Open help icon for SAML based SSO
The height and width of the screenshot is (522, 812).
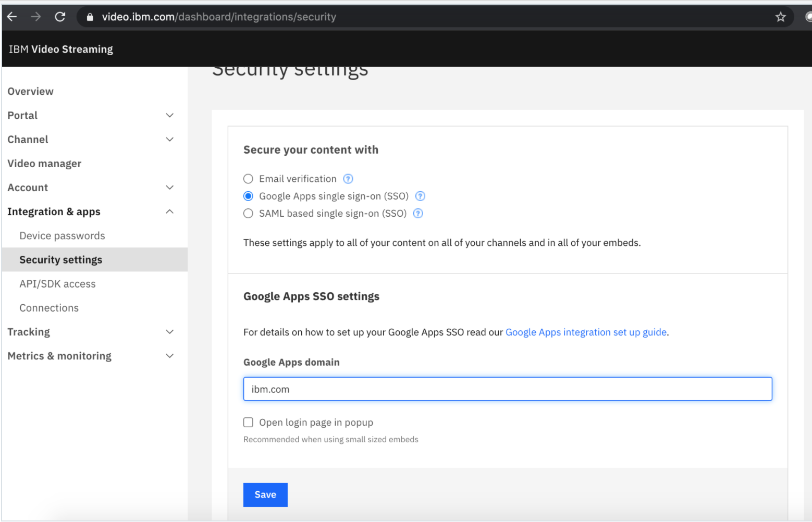pyautogui.click(x=418, y=213)
